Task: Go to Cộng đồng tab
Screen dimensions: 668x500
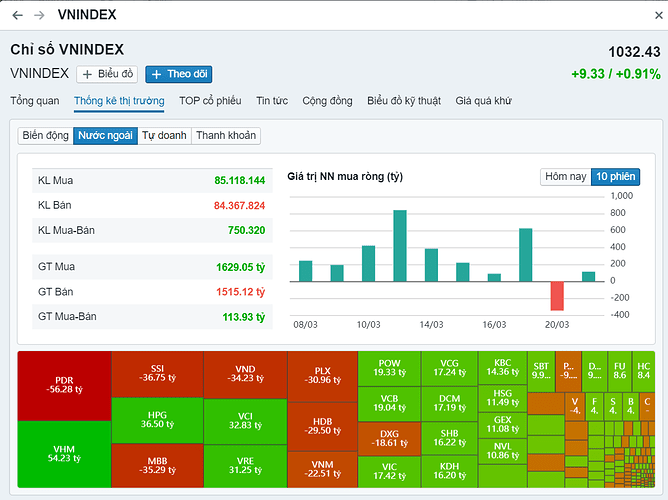Action: pos(327,101)
